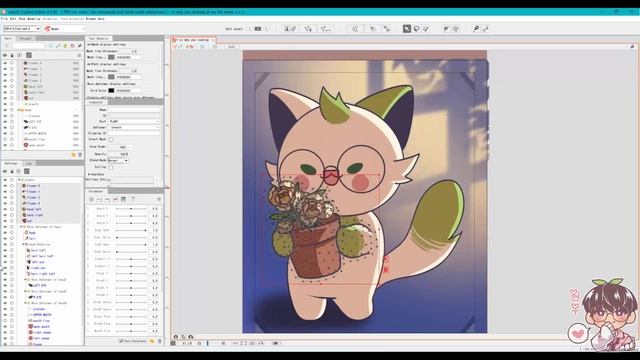Collapse the root node of Deformer tree
640x360 pixels.
coord(19,180)
